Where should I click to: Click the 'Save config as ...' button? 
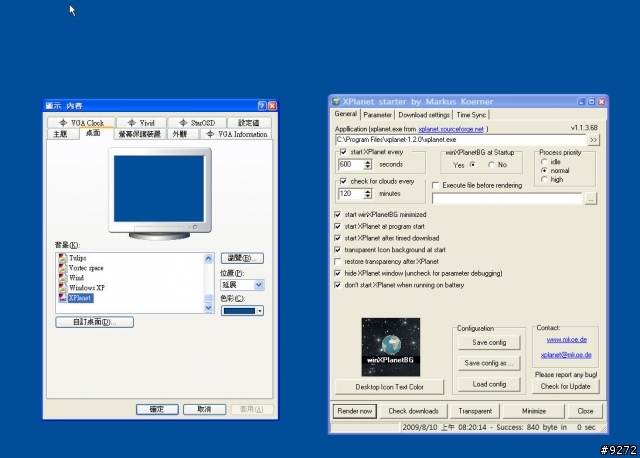pos(489,363)
